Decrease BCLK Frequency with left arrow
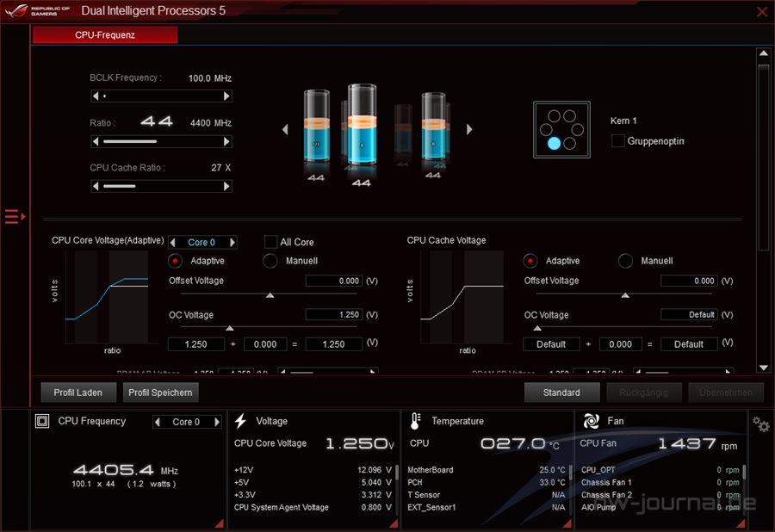Screen dimensions: 775x532 (x=96, y=96)
